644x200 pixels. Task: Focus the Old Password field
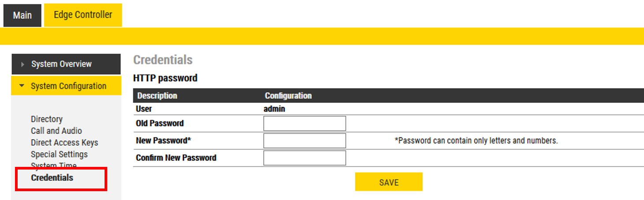click(304, 124)
